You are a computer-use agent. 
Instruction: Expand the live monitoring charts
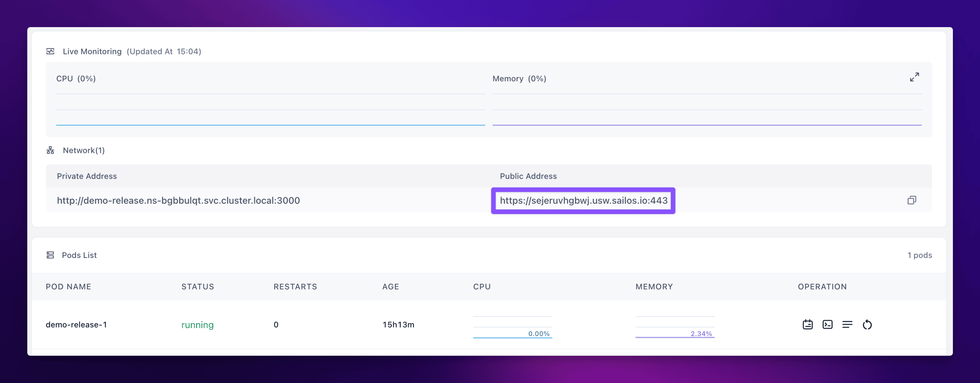[914, 77]
